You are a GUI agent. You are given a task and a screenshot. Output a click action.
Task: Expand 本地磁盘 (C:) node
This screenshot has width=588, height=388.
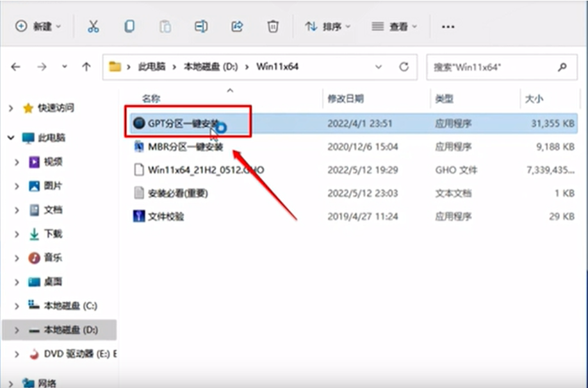(17, 306)
